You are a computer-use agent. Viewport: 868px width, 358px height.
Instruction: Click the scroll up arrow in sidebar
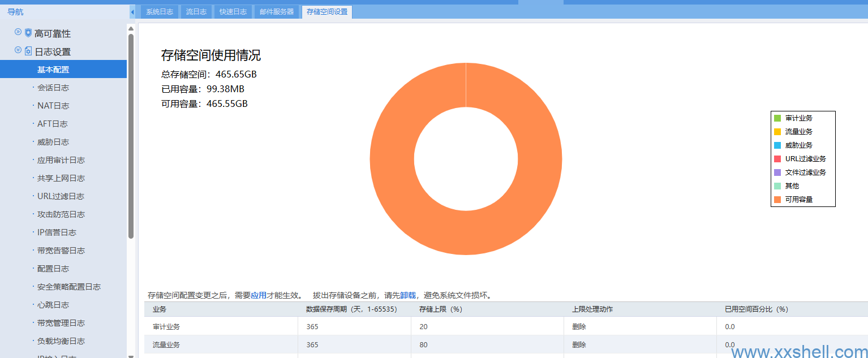pos(131,29)
